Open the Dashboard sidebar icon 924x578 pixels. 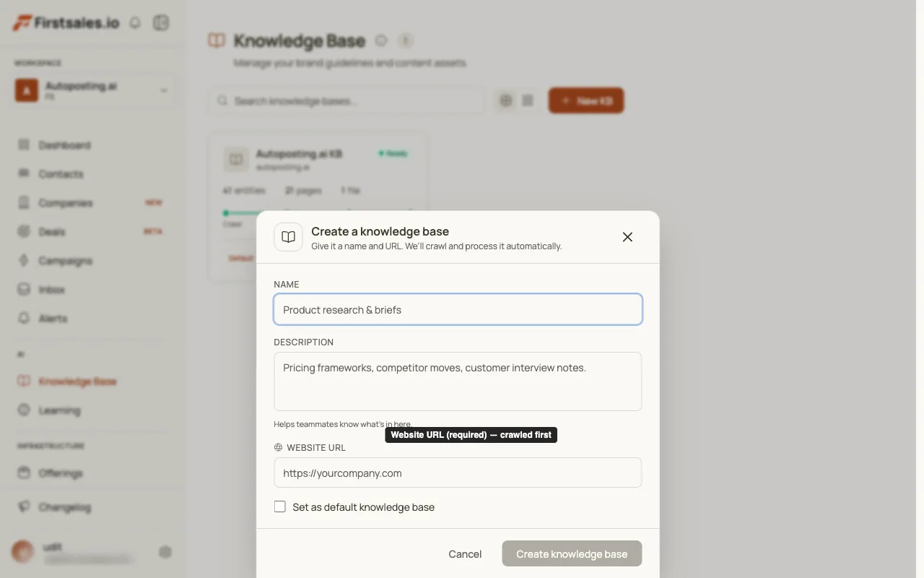click(x=24, y=144)
